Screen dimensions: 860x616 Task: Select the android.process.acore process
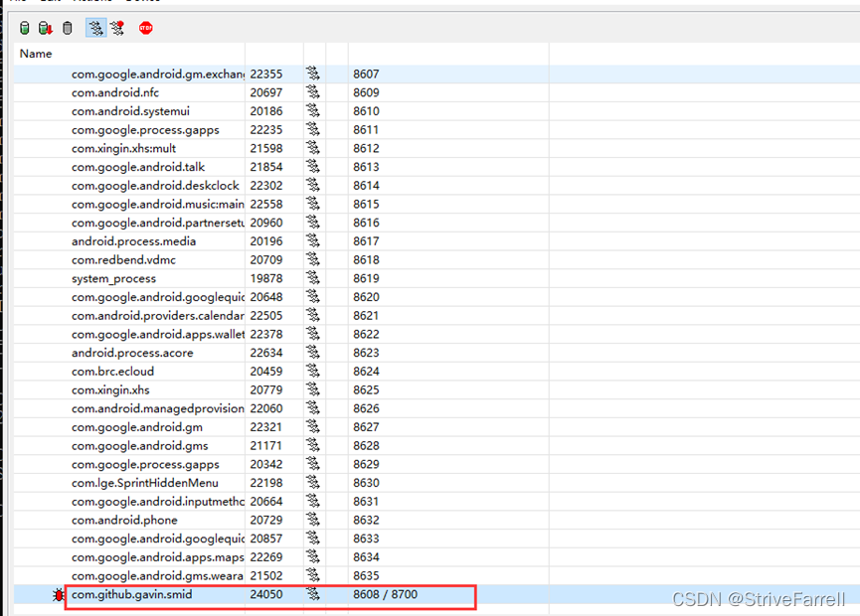[132, 353]
